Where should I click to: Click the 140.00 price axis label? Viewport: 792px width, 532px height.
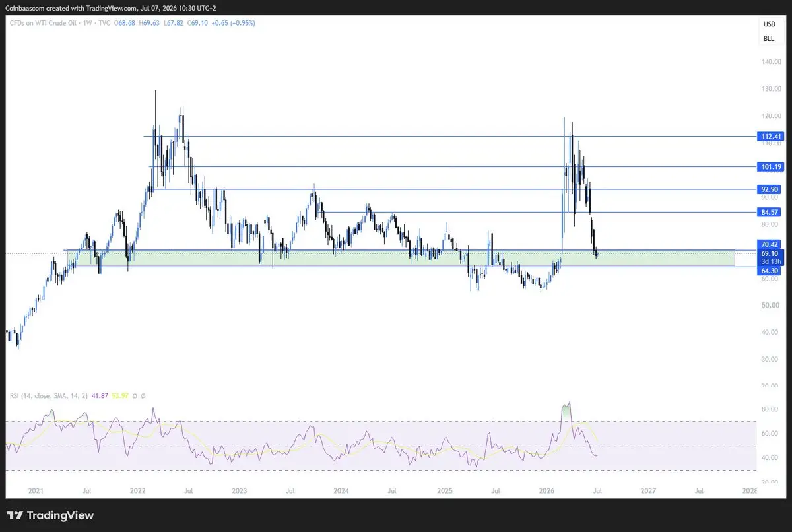pos(771,62)
